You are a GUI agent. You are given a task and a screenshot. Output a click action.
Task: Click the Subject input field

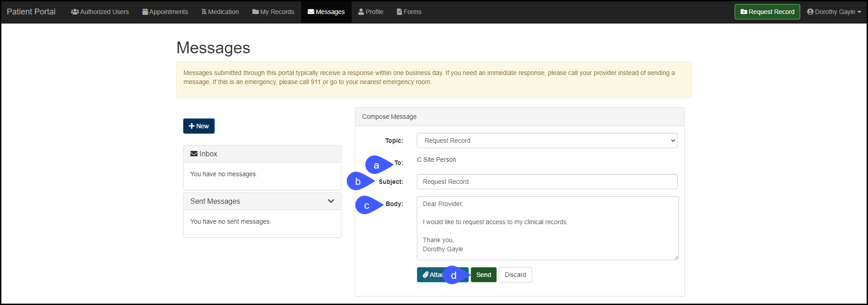(x=547, y=182)
